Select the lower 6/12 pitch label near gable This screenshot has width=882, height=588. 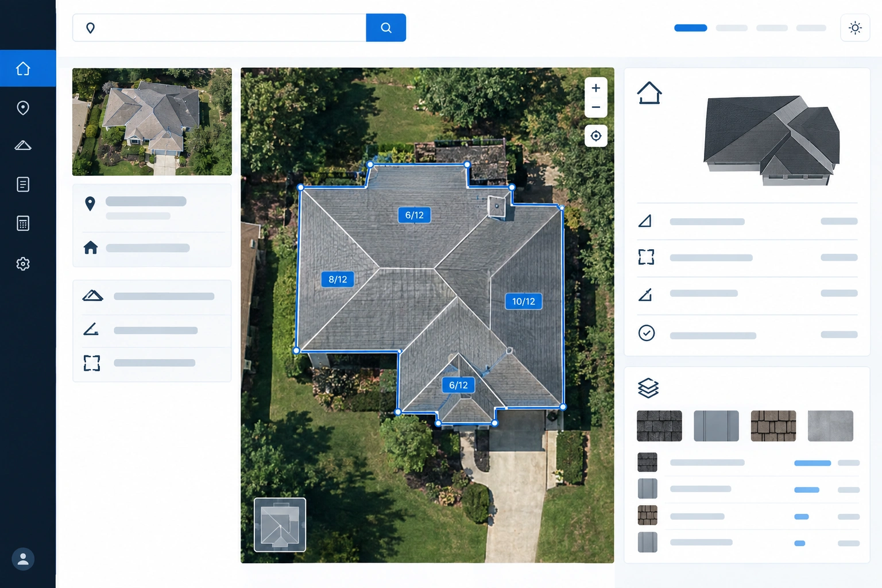pos(458,385)
